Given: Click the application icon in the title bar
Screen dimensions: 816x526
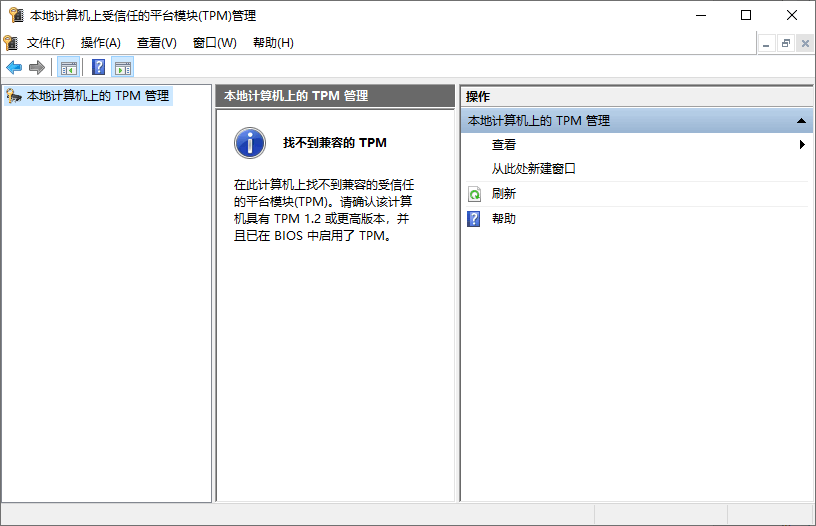Looking at the screenshot, I should (x=16, y=16).
